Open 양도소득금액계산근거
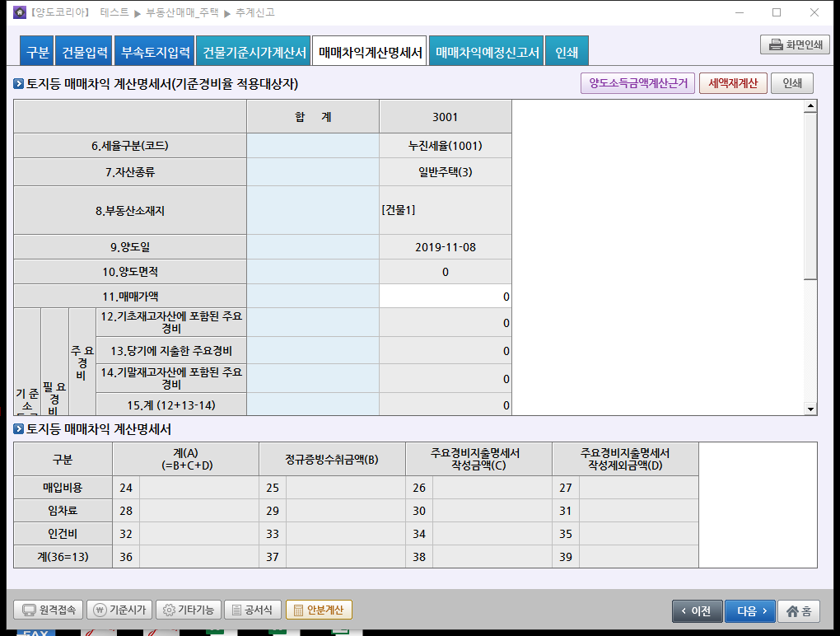The image size is (840, 636). coord(637,83)
